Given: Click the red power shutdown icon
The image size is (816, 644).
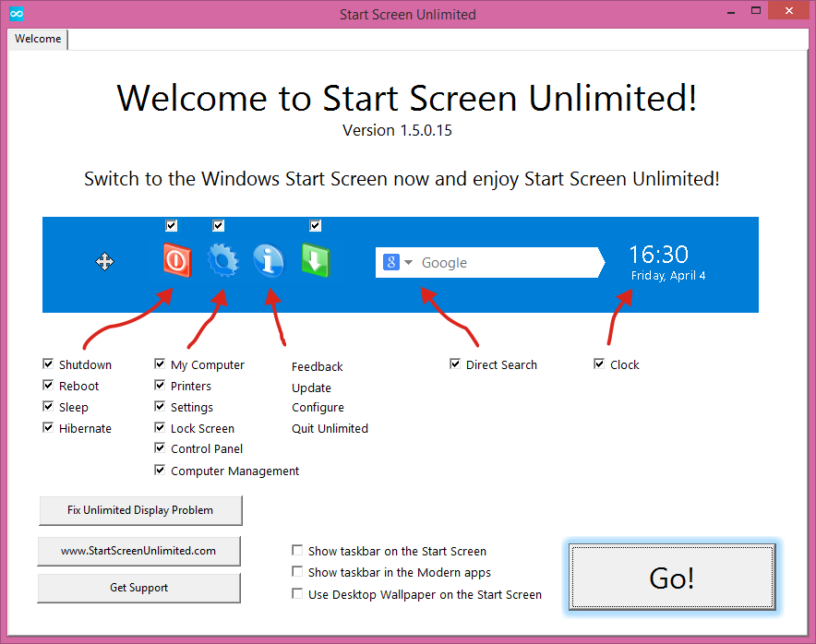Looking at the screenshot, I should (177, 260).
